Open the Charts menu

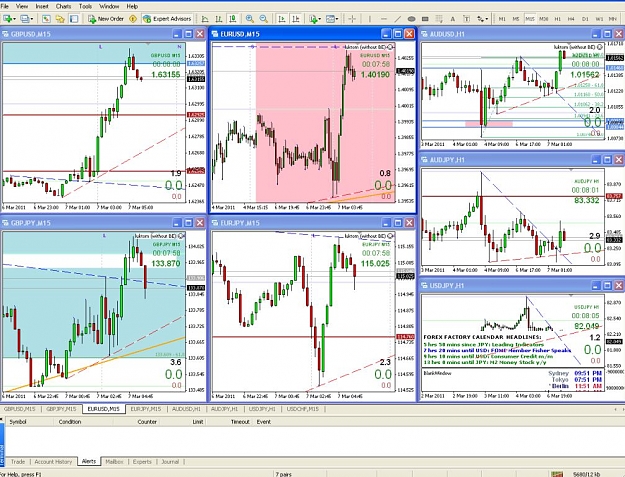[x=63, y=6]
